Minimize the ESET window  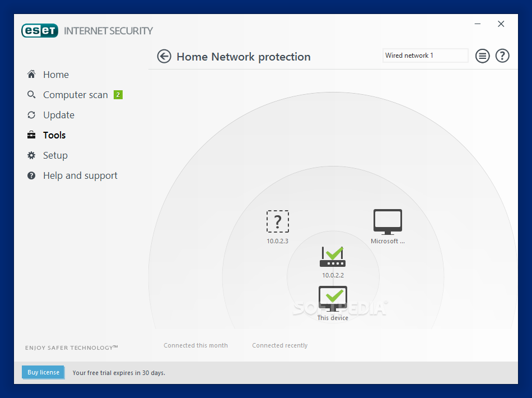click(x=478, y=24)
